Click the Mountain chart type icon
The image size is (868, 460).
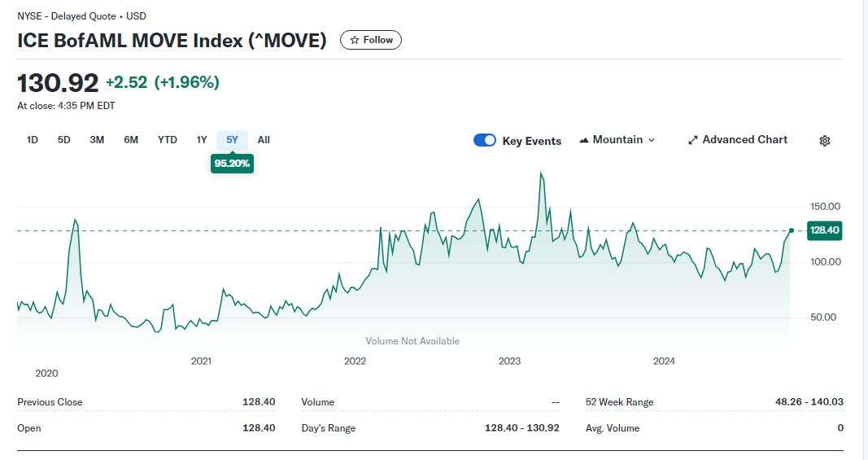[584, 140]
